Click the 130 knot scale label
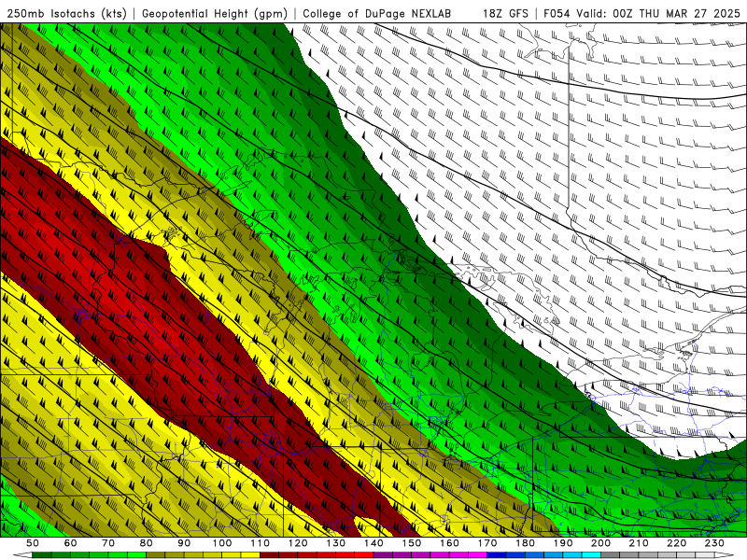 click(335, 543)
